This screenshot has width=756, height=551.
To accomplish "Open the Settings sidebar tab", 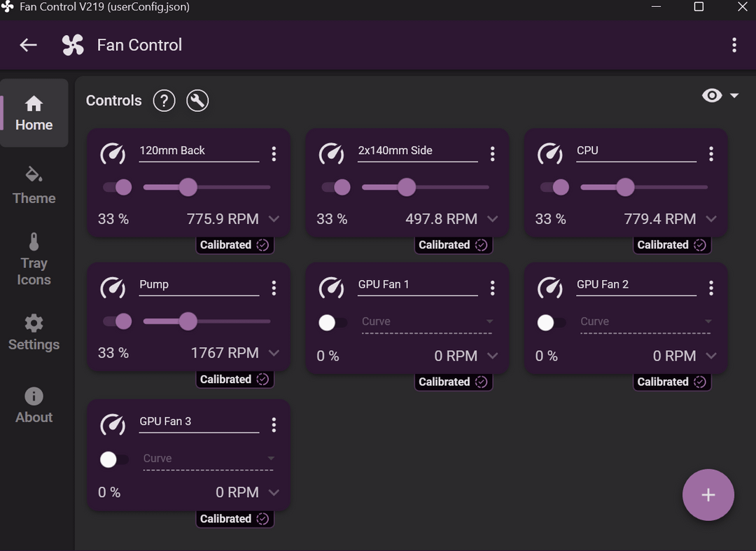I will (x=34, y=333).
